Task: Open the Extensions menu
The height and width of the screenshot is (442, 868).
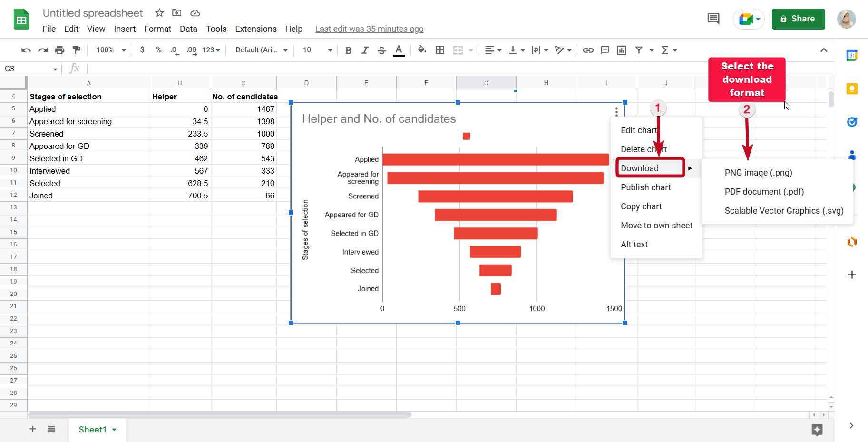Action: point(256,29)
